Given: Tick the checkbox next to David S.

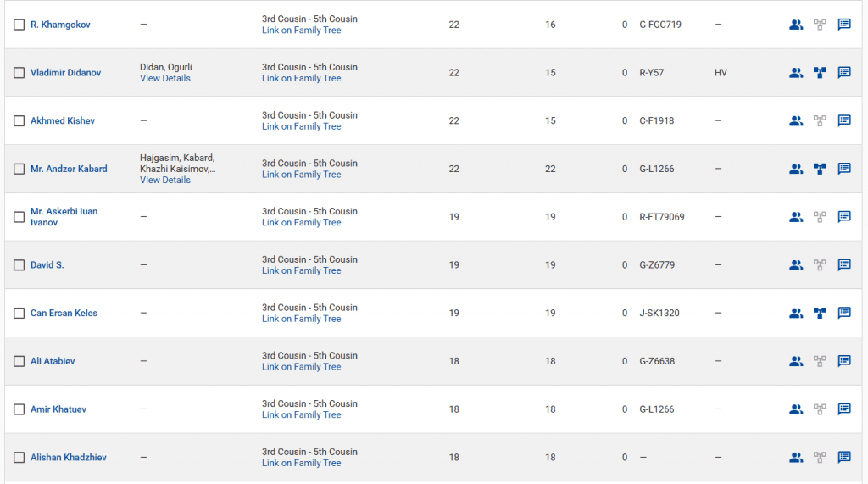Looking at the screenshot, I should click(x=19, y=265).
